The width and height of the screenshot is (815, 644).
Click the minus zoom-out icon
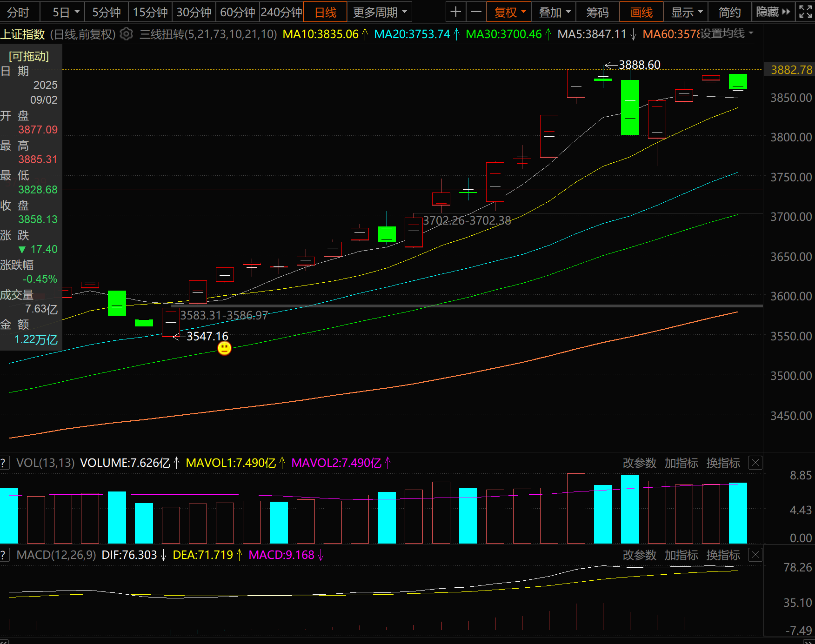pos(476,12)
